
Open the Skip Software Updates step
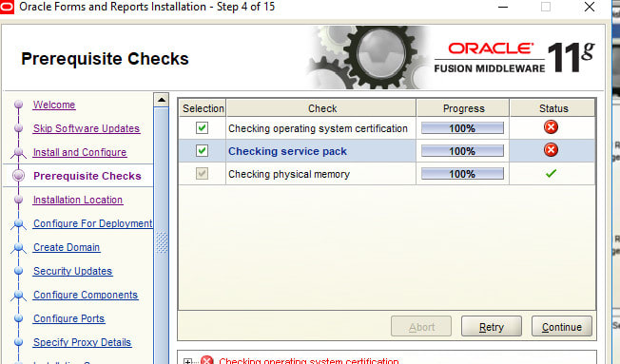(x=87, y=128)
